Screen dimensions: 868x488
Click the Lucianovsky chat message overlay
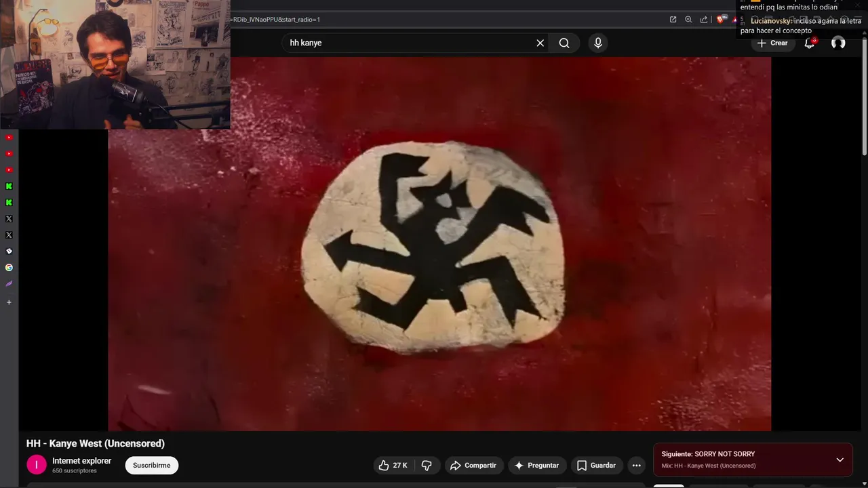click(x=801, y=26)
